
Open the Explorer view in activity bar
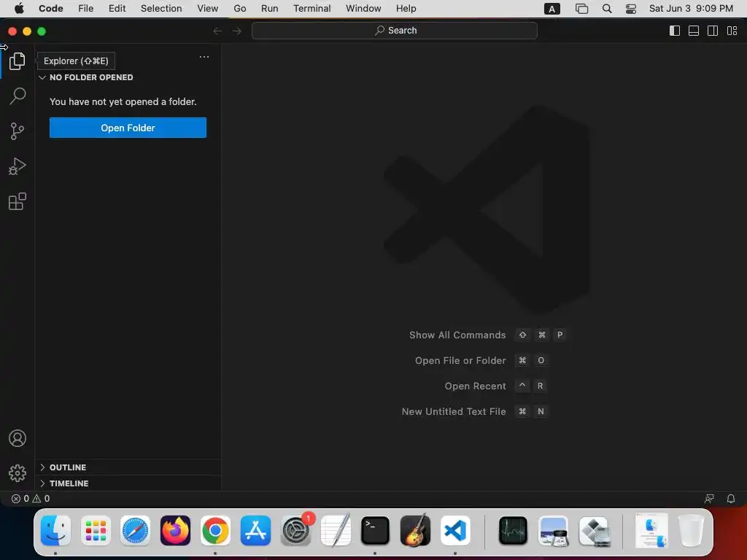(x=18, y=61)
